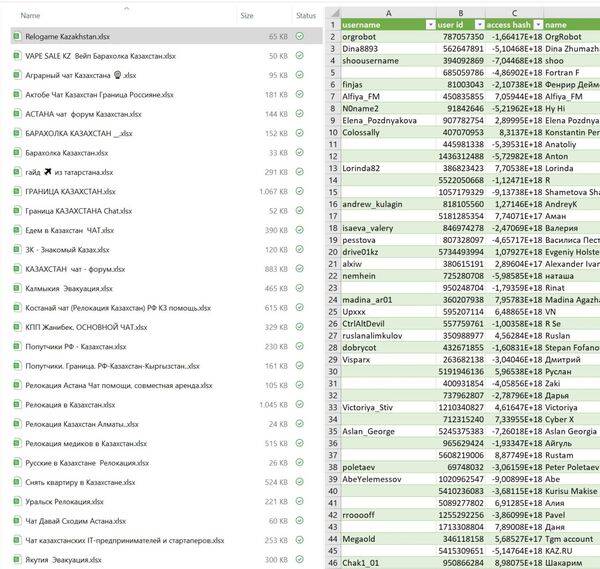The height and width of the screenshot is (569, 600).
Task: Select spreadsheet row 20 header
Action: pos(333,252)
